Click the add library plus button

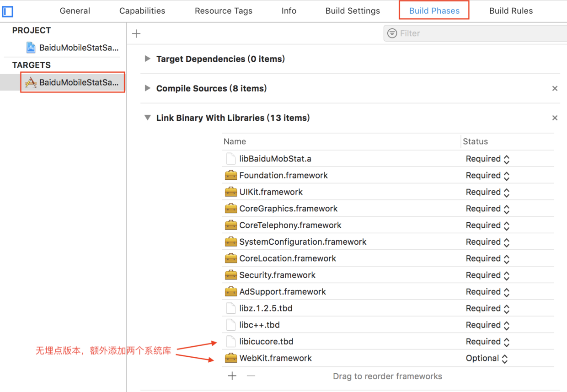click(x=232, y=376)
